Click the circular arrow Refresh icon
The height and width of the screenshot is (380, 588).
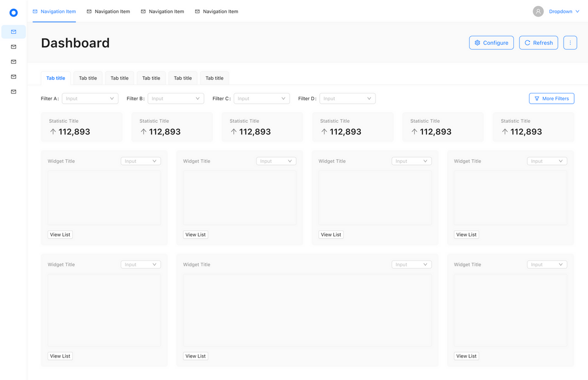coord(527,42)
